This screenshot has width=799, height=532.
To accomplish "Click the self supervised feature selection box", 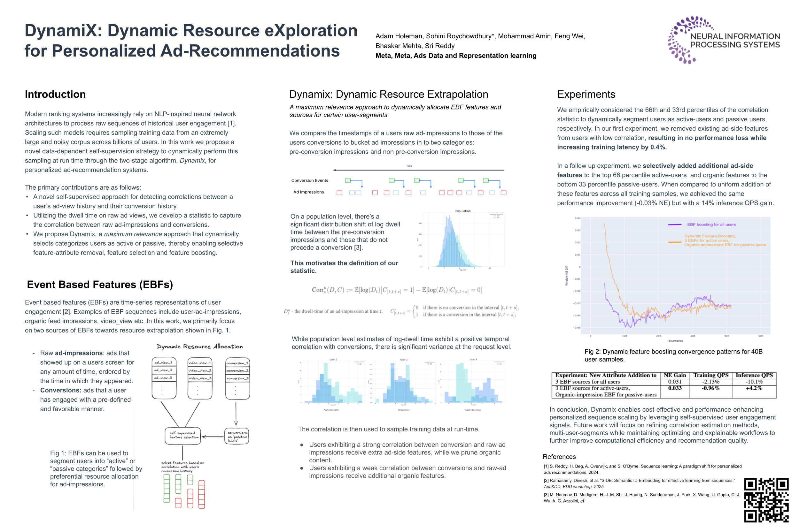I will (183, 435).
